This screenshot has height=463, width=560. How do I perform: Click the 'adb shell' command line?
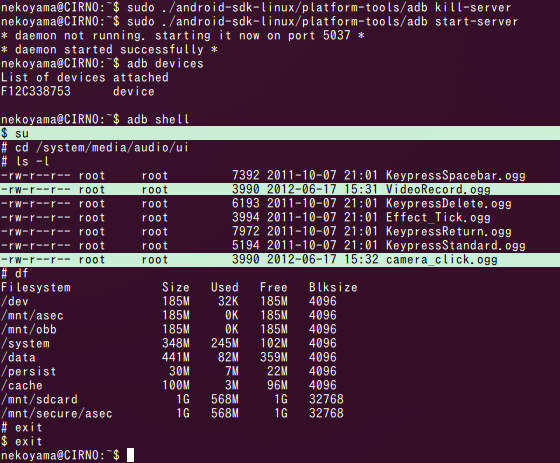158,119
